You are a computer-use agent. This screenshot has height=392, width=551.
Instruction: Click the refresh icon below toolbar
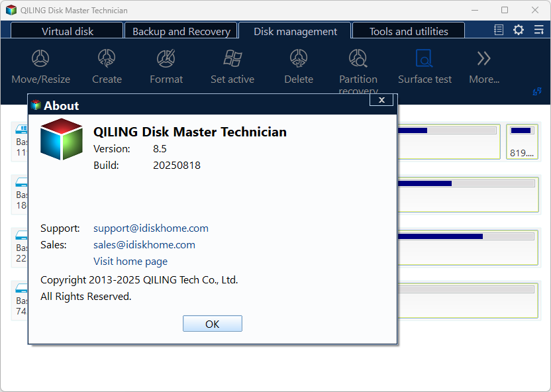[x=537, y=91]
